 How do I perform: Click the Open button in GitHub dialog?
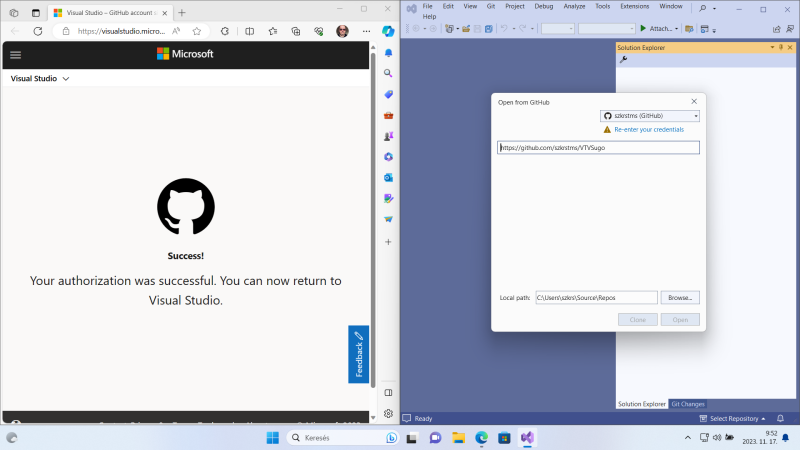coord(680,320)
